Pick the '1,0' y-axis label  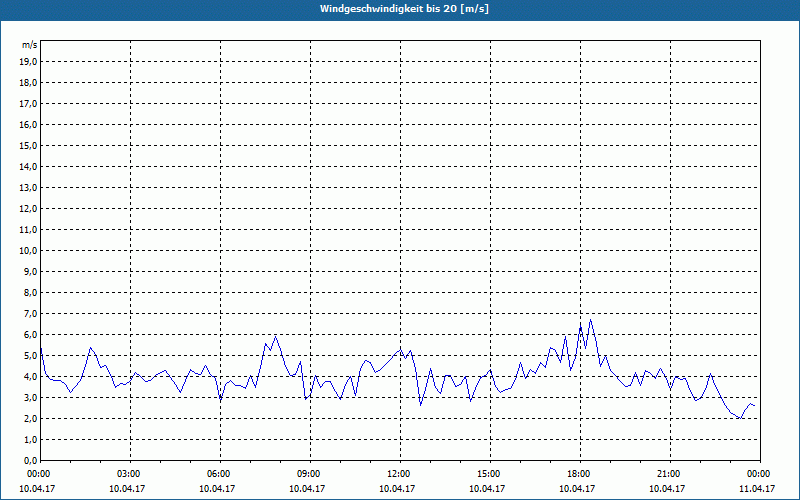click(x=31, y=440)
